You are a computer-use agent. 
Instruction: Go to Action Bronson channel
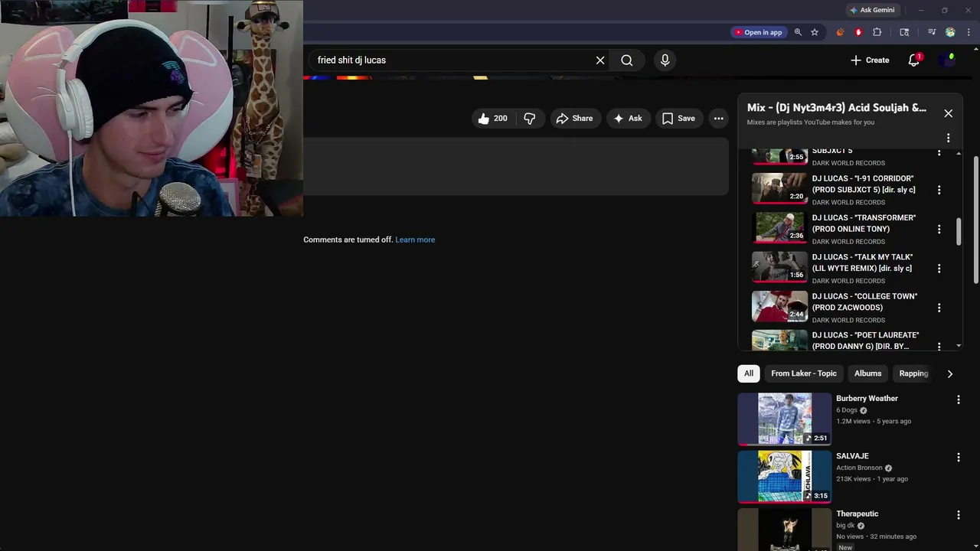click(x=859, y=468)
